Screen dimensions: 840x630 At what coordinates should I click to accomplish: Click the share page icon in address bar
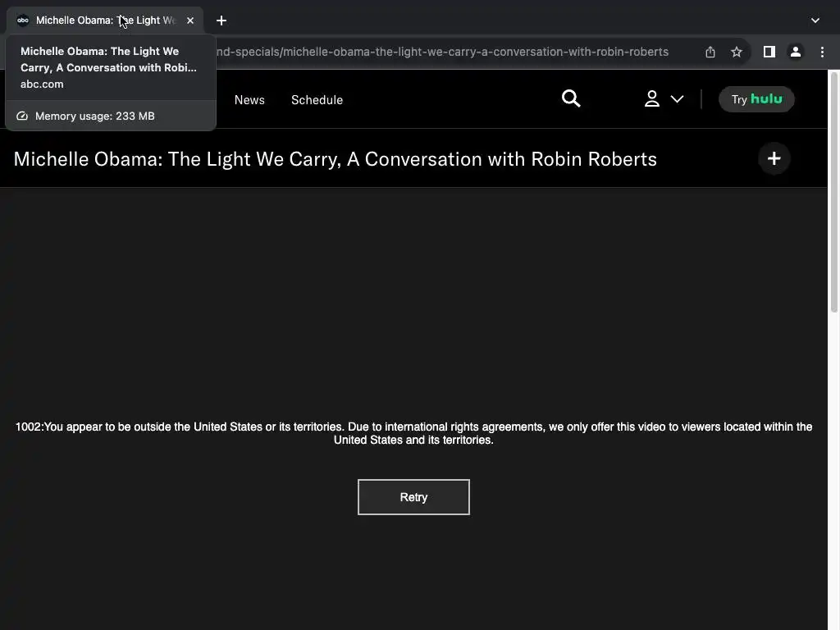[x=710, y=52]
